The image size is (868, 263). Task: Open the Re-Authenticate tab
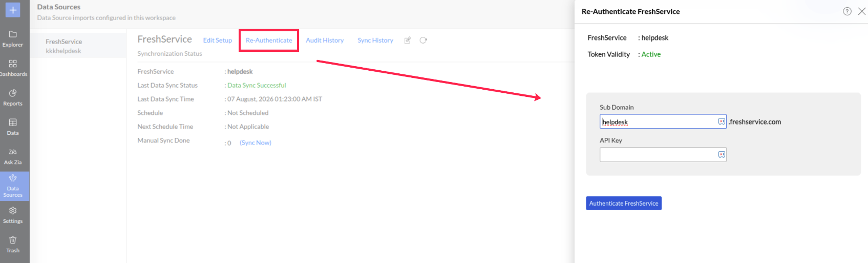tap(269, 41)
